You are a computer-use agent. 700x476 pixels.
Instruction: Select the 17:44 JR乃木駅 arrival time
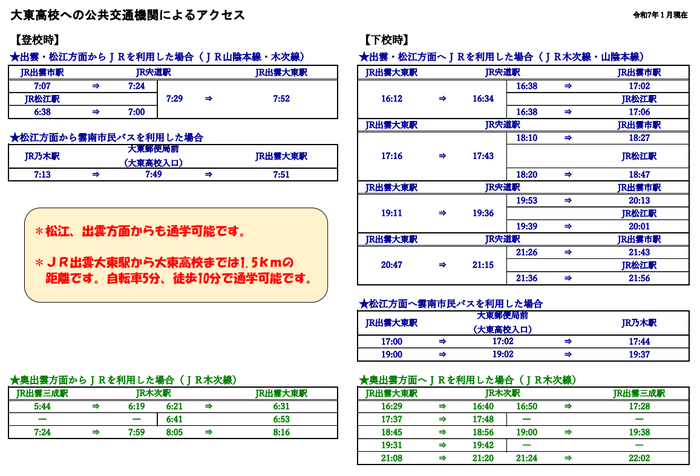[x=639, y=342]
